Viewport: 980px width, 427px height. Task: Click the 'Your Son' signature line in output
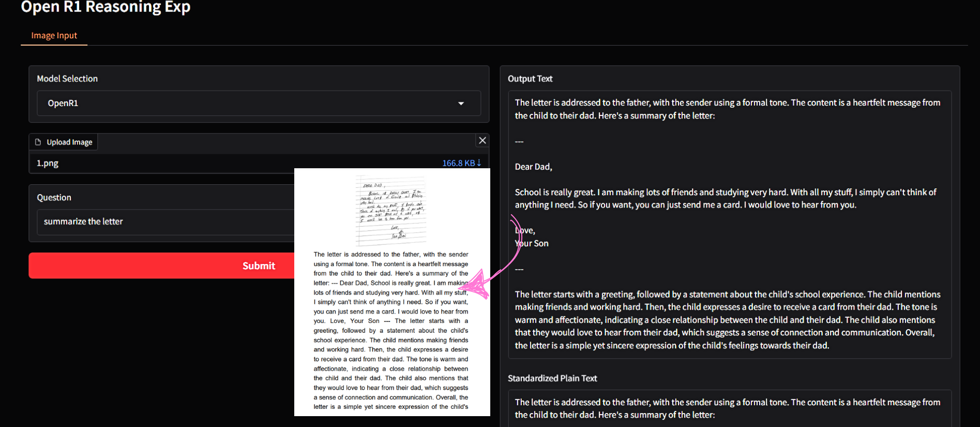pyautogui.click(x=533, y=243)
